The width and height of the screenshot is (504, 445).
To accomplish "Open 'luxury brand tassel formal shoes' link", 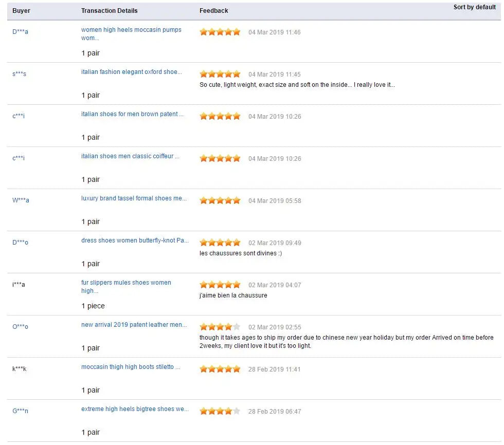I will (x=134, y=198).
